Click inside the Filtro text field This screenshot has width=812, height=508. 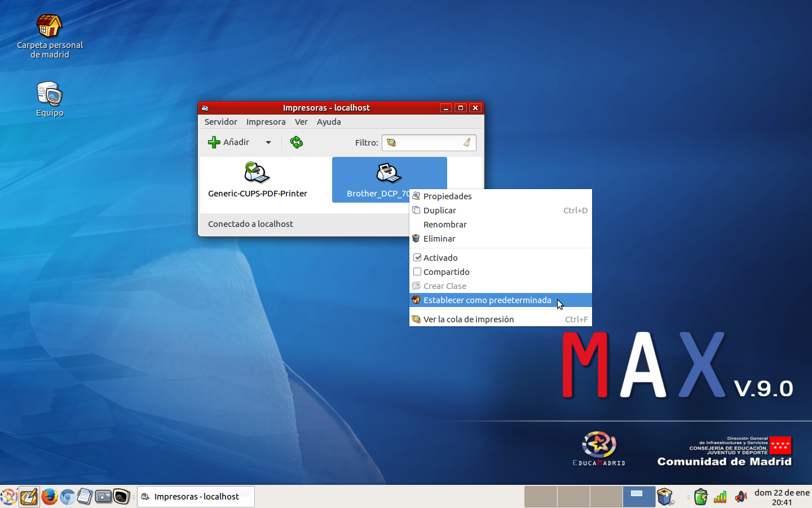coord(429,143)
